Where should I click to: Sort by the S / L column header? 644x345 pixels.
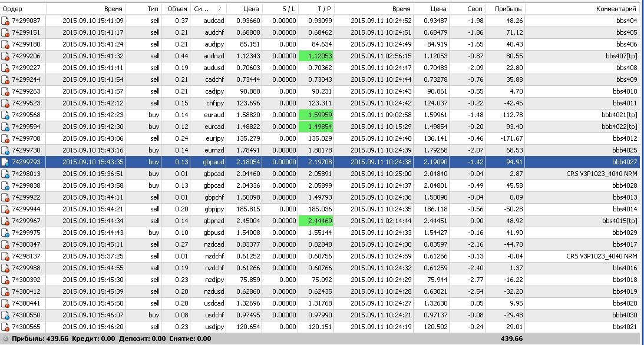280,9
